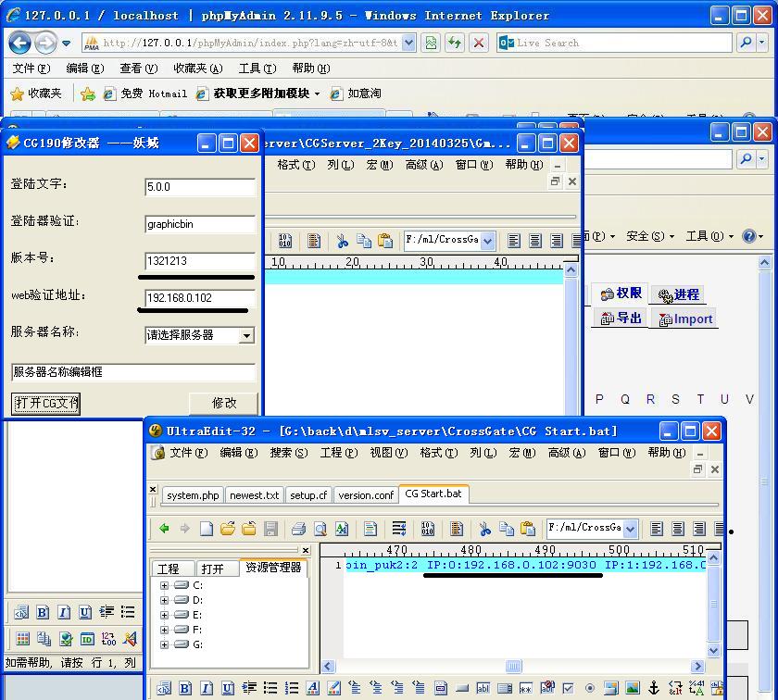Switch to the version.conf tab

point(366,495)
